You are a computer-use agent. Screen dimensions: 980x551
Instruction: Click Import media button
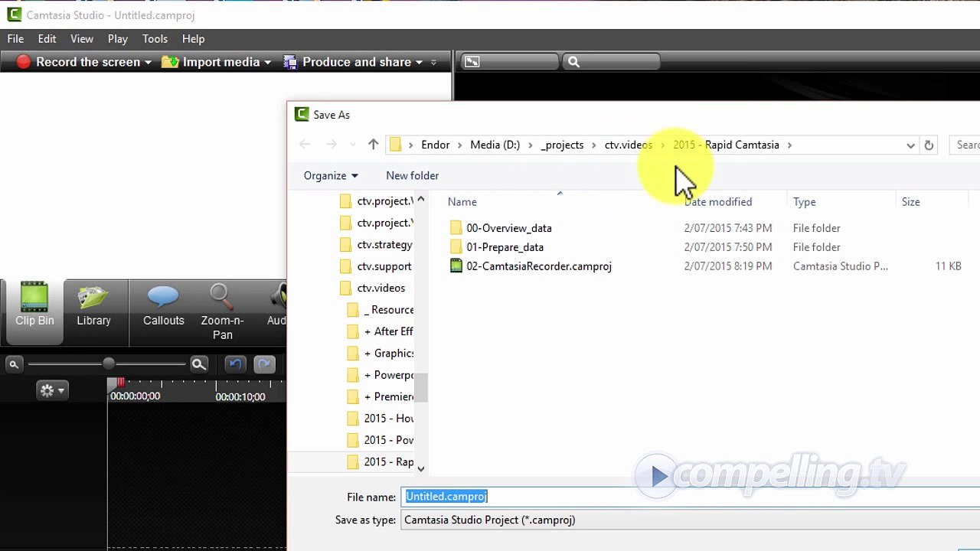(x=211, y=62)
